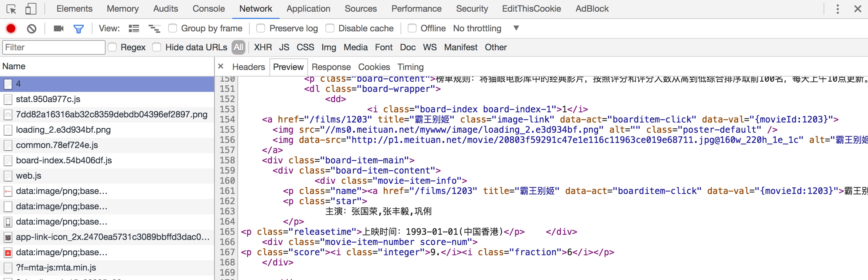Image resolution: width=868 pixels, height=280 pixels.
Task: Switch to the Console panel tab
Action: pyautogui.click(x=209, y=9)
